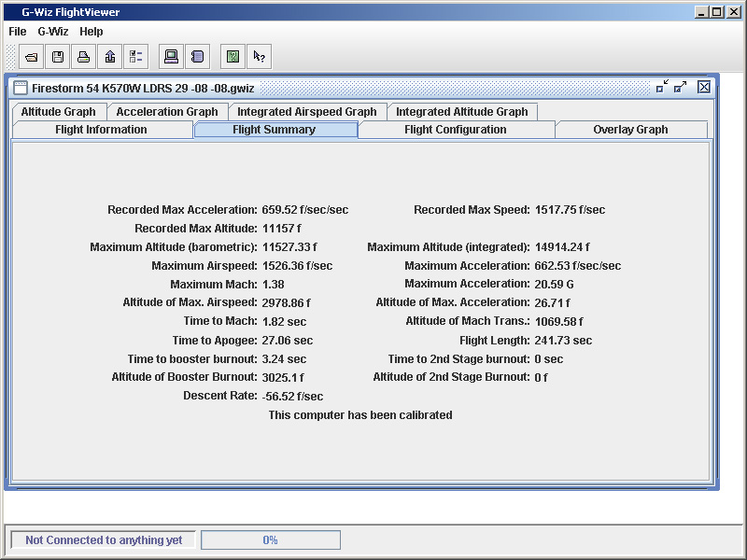The width and height of the screenshot is (747, 560).
Task: Click the toolbar drag handle grip
Action: tap(10, 57)
